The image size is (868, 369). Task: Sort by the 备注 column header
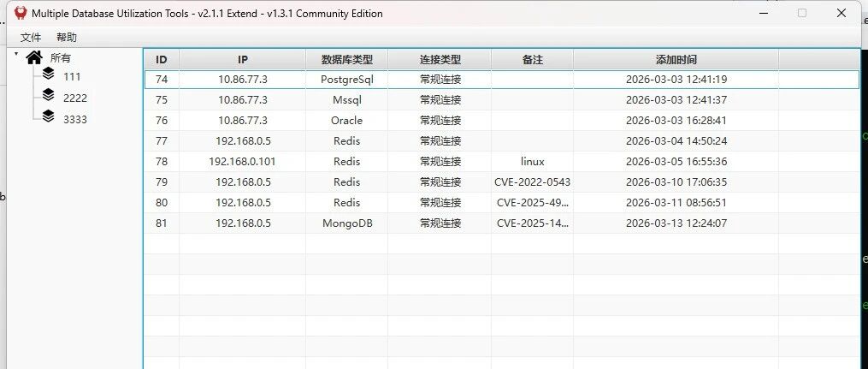pyautogui.click(x=533, y=60)
